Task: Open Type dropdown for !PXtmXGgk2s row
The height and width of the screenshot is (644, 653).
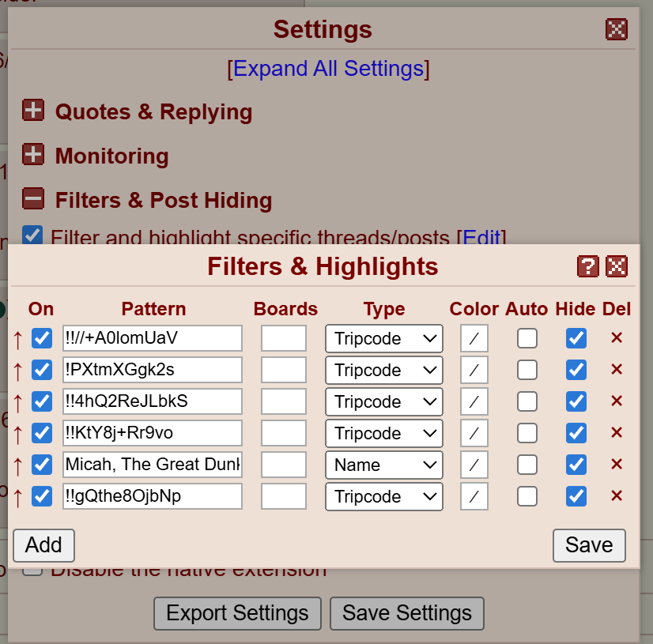Action: point(384,370)
